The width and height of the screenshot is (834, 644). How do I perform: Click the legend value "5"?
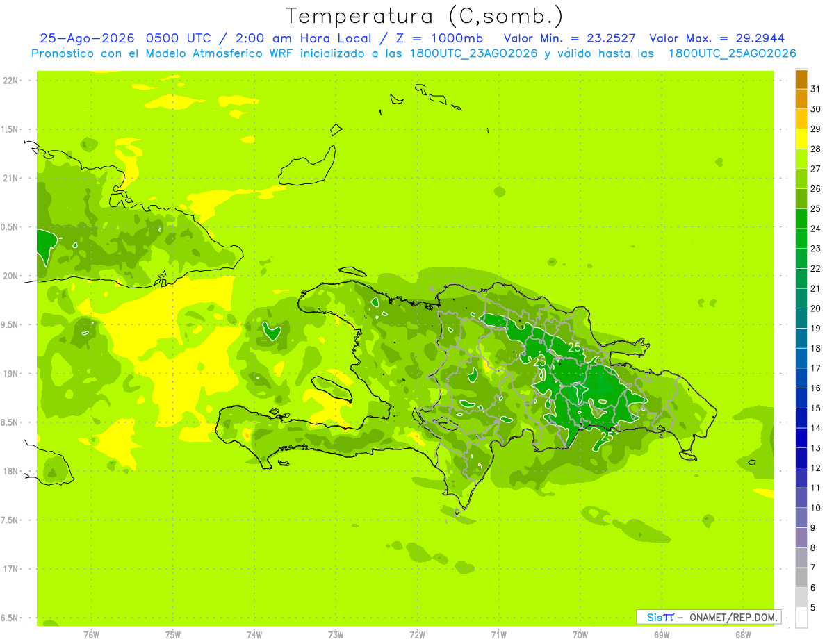813,607
